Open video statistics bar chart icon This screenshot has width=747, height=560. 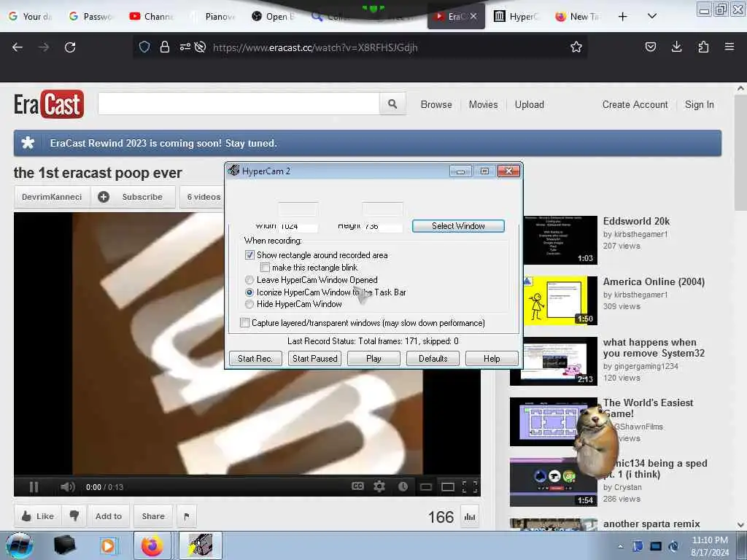click(471, 517)
